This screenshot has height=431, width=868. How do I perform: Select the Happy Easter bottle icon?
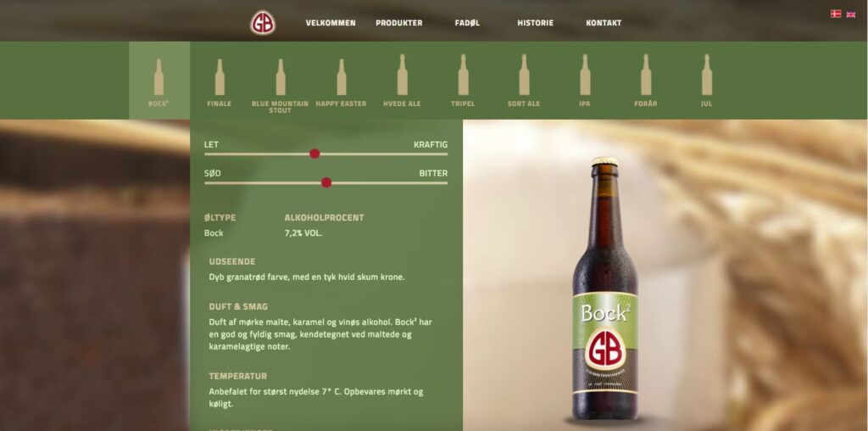342,77
